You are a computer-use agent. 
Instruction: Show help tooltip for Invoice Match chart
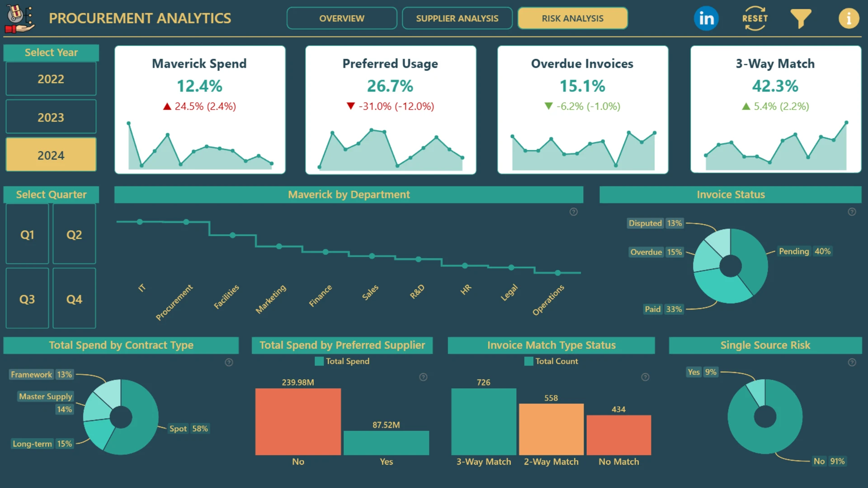(645, 377)
